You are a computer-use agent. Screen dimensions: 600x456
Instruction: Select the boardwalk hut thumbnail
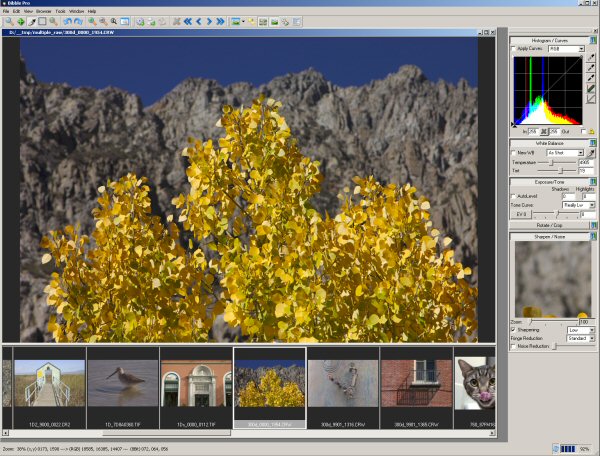[x=49, y=383]
